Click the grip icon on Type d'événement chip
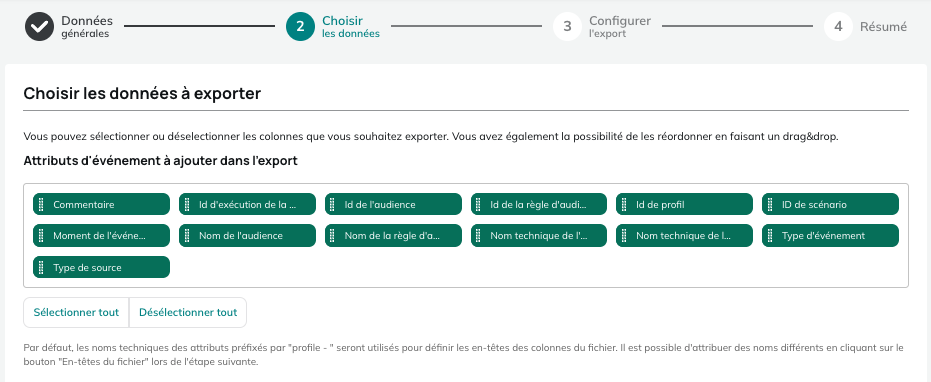Screen dimensions: 931x382 tap(770, 235)
